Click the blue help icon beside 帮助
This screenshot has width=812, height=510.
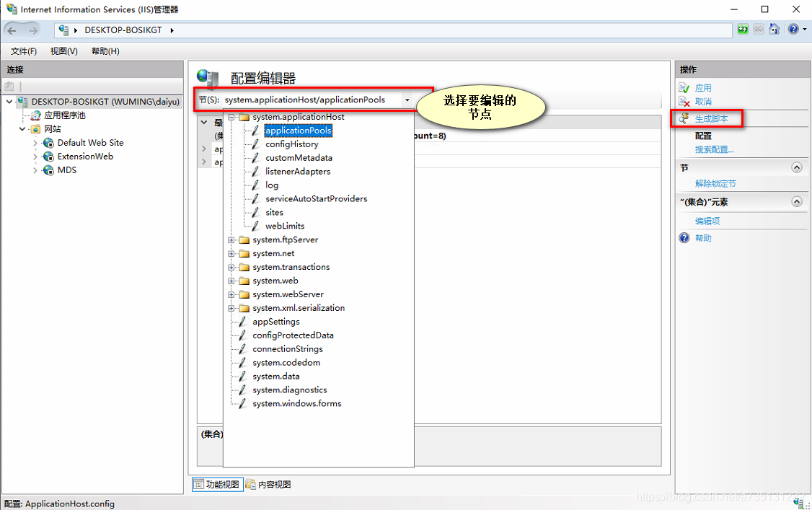tap(684, 238)
